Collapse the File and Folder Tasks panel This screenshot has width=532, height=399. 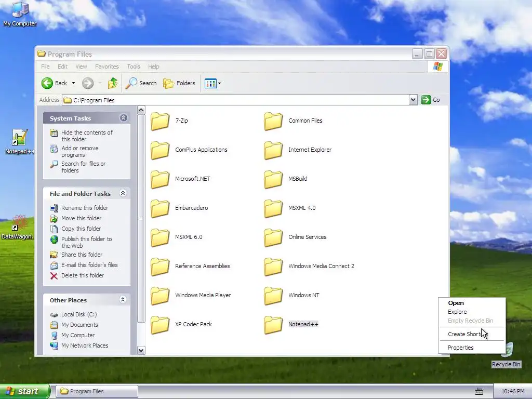pyautogui.click(x=123, y=193)
